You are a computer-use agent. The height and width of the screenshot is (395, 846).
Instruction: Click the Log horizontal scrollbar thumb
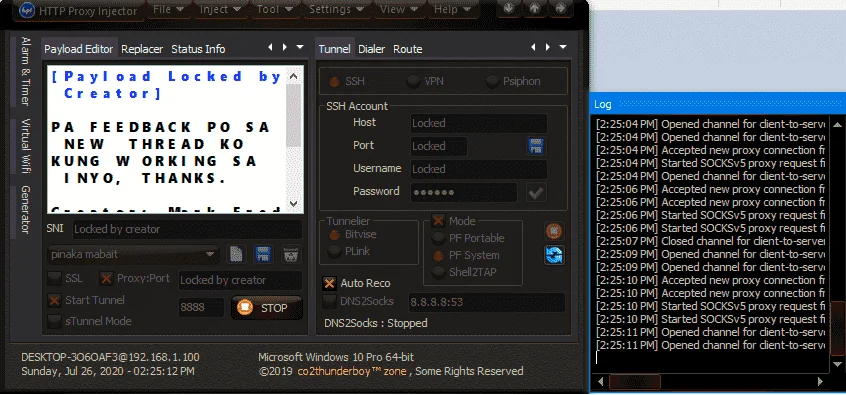coord(634,382)
